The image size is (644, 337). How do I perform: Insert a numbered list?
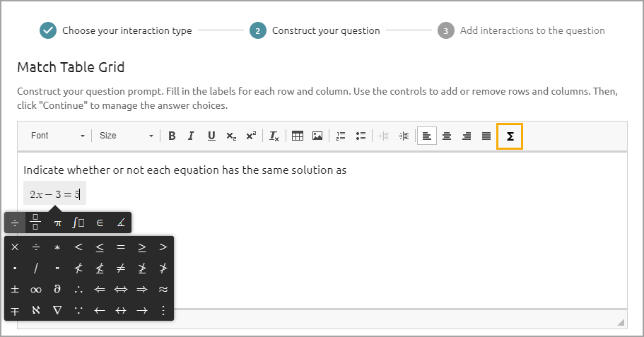(x=341, y=136)
